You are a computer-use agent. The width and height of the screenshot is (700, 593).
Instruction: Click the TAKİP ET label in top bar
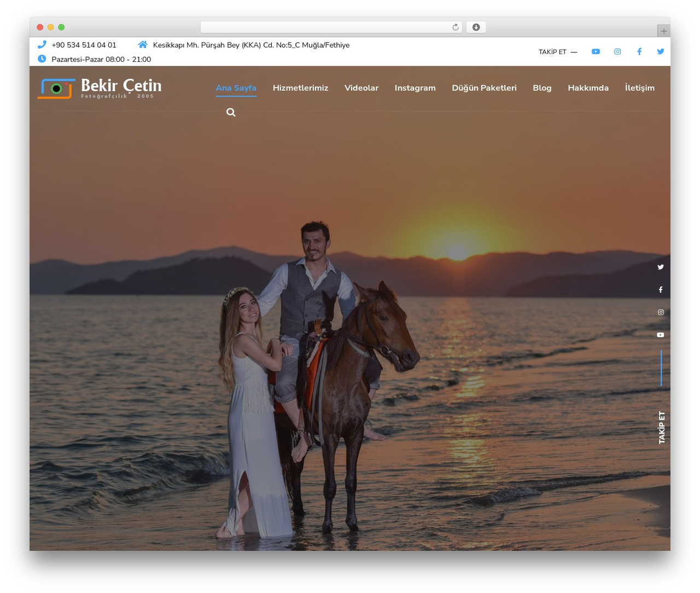click(x=552, y=52)
